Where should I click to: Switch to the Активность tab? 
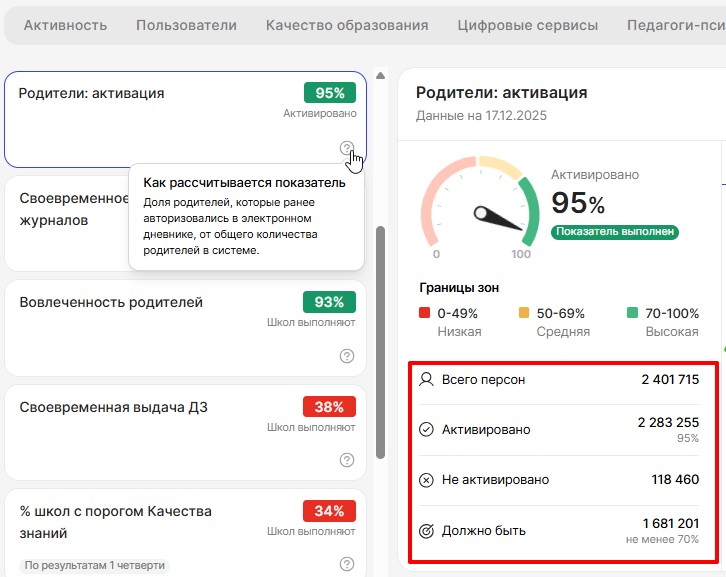pos(65,25)
